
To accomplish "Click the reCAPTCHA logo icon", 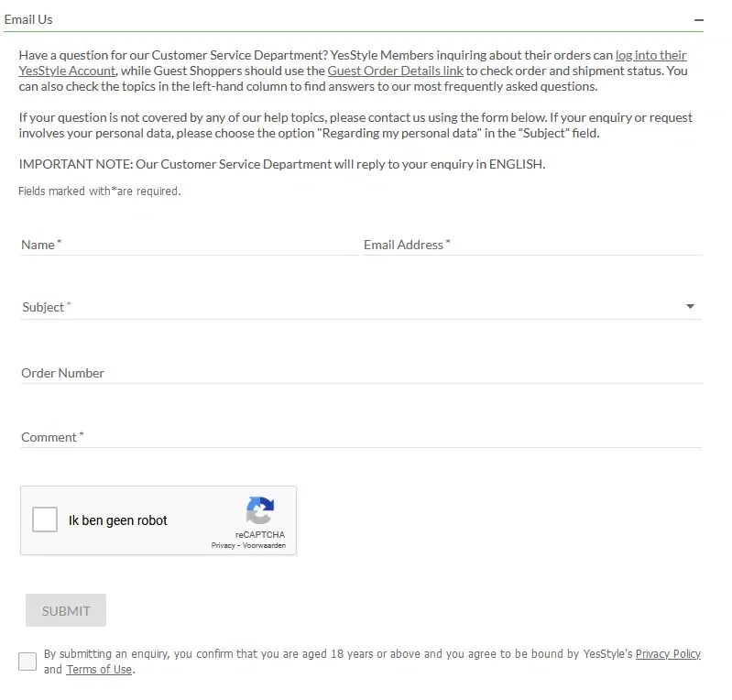I will point(260,511).
